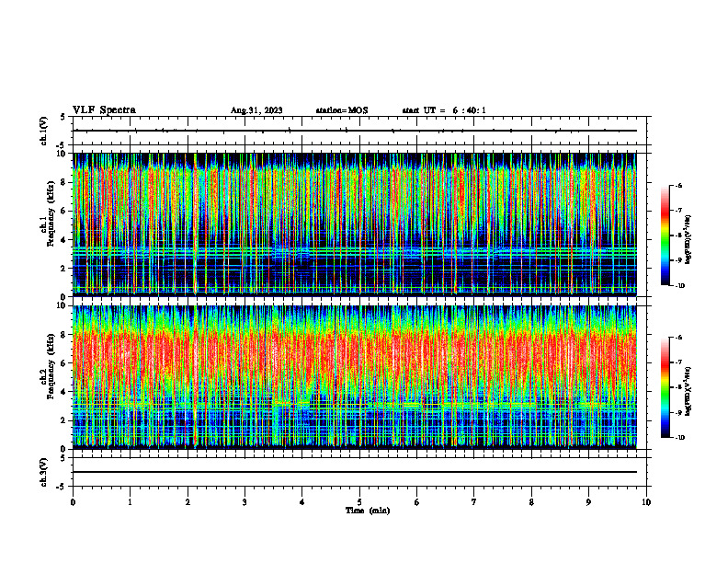Click the ch.2 colorbar unit label
Screen dimensions: 728x563
coord(688,392)
